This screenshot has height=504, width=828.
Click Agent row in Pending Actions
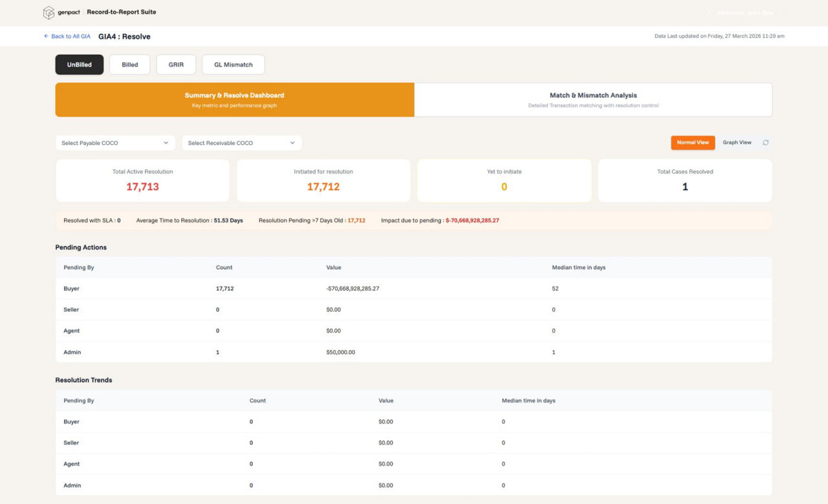pyautogui.click(x=414, y=331)
